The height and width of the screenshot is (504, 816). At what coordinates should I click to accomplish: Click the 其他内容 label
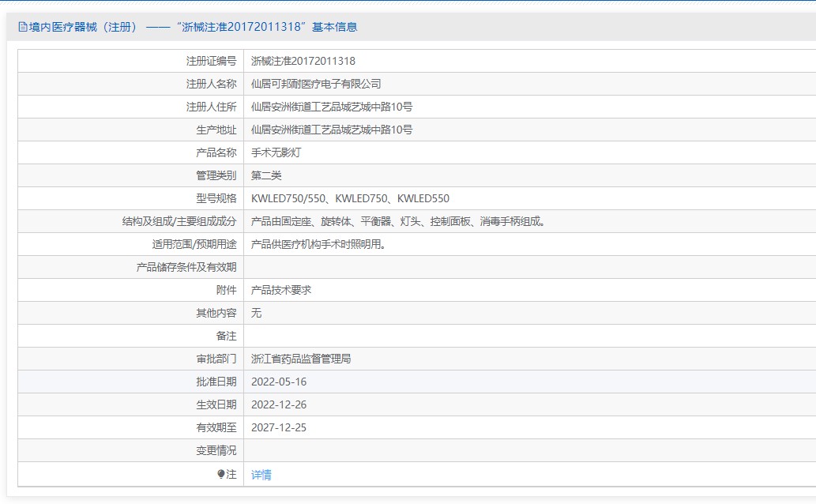click(x=216, y=313)
